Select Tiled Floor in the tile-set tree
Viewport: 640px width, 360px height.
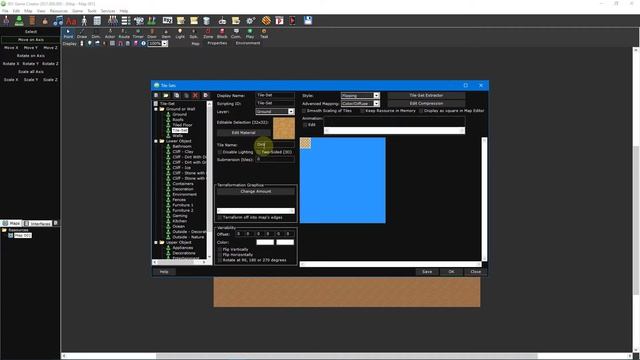click(x=182, y=125)
